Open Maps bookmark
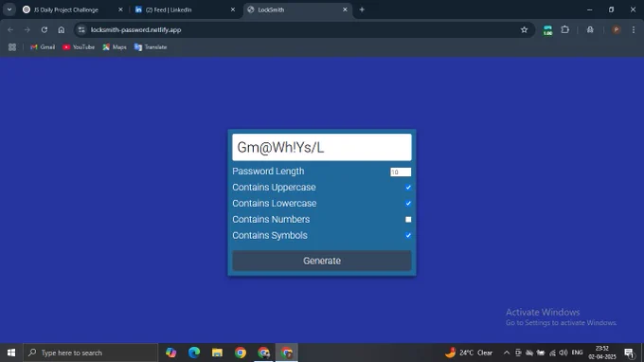Image resolution: width=644 pixels, height=362 pixels. [x=115, y=47]
